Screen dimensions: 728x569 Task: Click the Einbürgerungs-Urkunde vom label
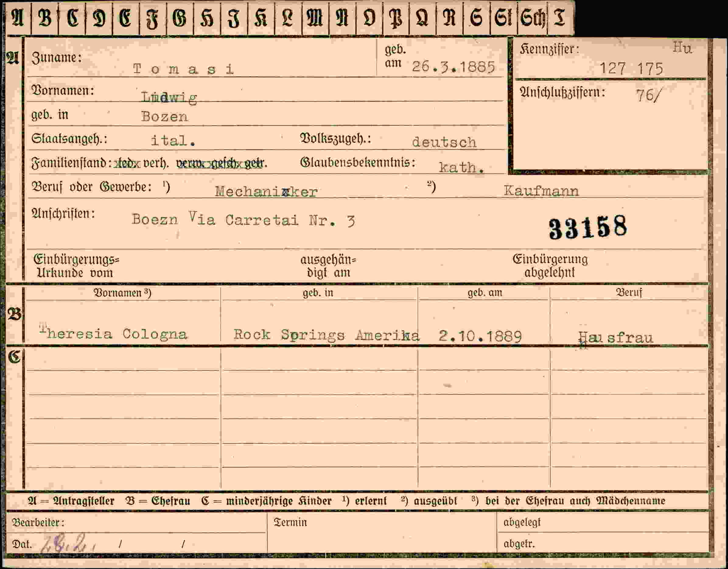(76, 266)
